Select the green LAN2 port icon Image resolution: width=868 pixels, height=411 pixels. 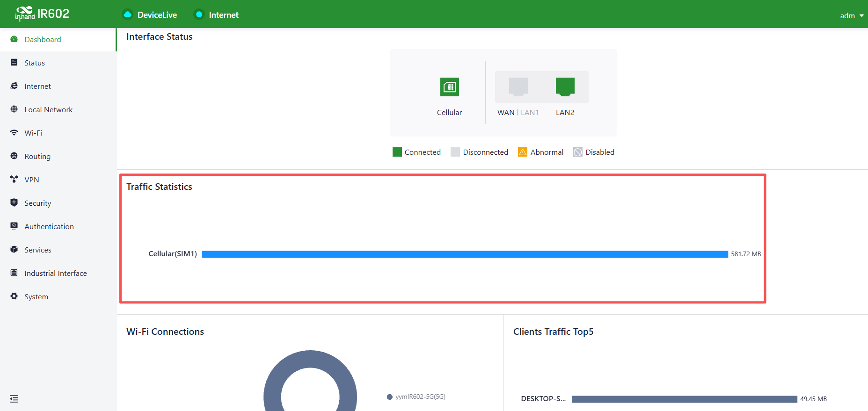coord(565,87)
